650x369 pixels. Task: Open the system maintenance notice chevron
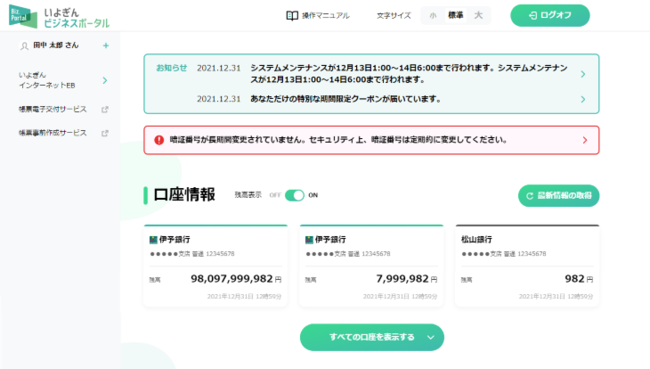coord(583,74)
